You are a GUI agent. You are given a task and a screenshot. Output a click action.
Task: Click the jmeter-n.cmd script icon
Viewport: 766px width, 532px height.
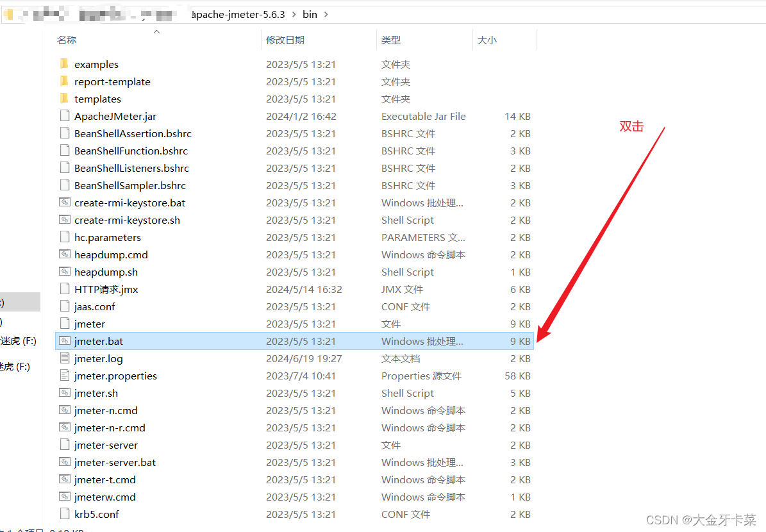(x=65, y=410)
